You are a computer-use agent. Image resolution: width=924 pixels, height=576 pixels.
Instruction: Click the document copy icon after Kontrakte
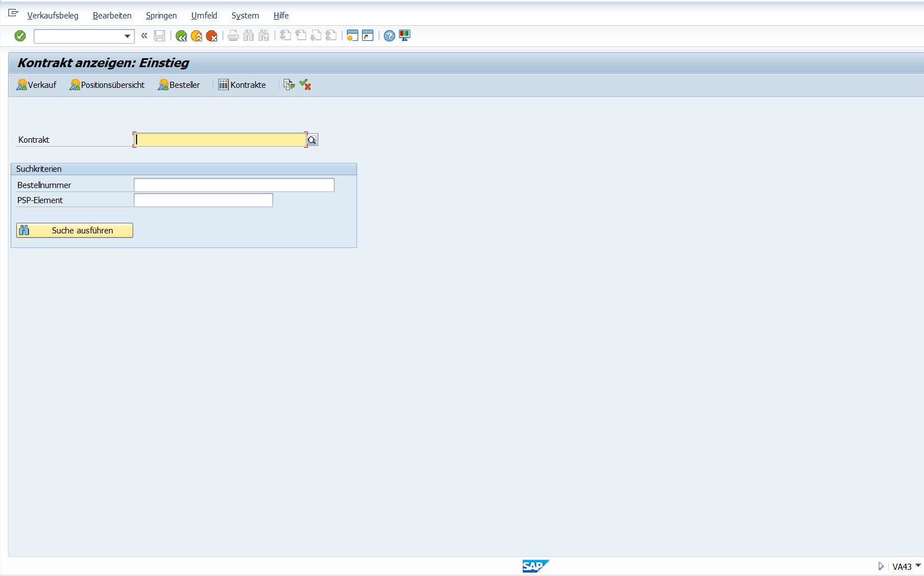[x=289, y=85]
